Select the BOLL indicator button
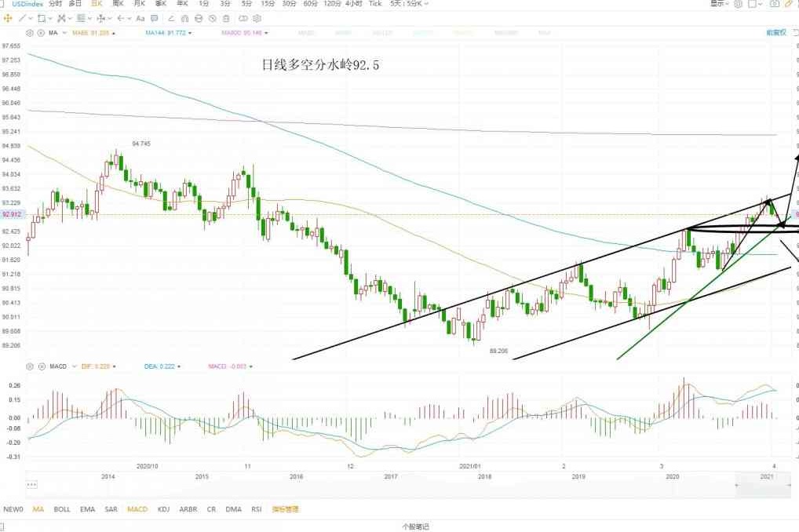799x532 pixels. point(62,509)
